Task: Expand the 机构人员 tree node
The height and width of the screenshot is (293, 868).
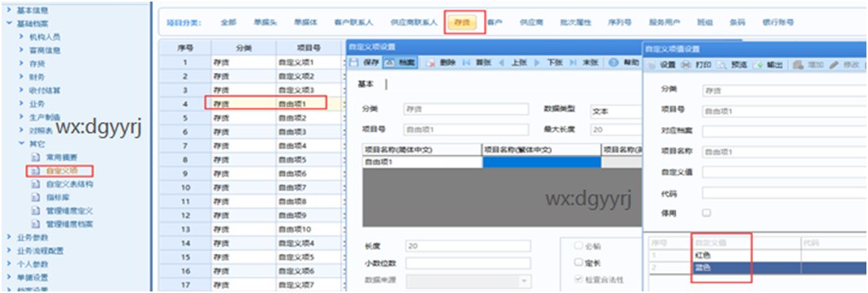Action: pyautogui.click(x=21, y=37)
